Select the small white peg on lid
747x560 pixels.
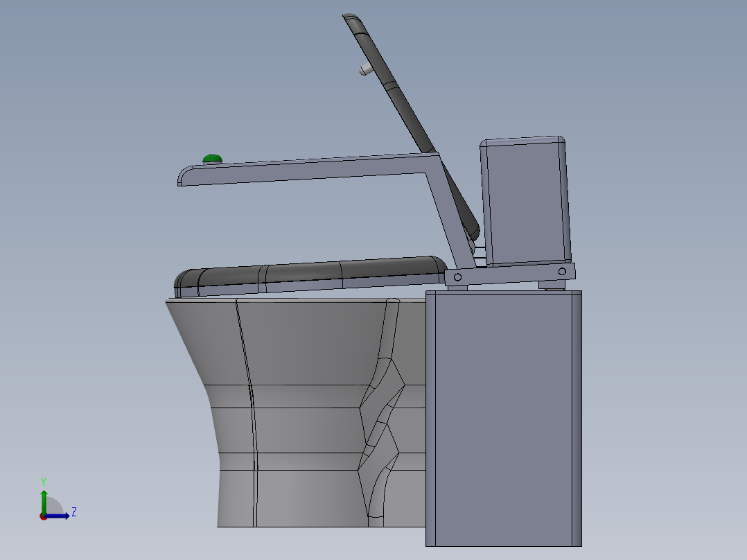pyautogui.click(x=366, y=70)
